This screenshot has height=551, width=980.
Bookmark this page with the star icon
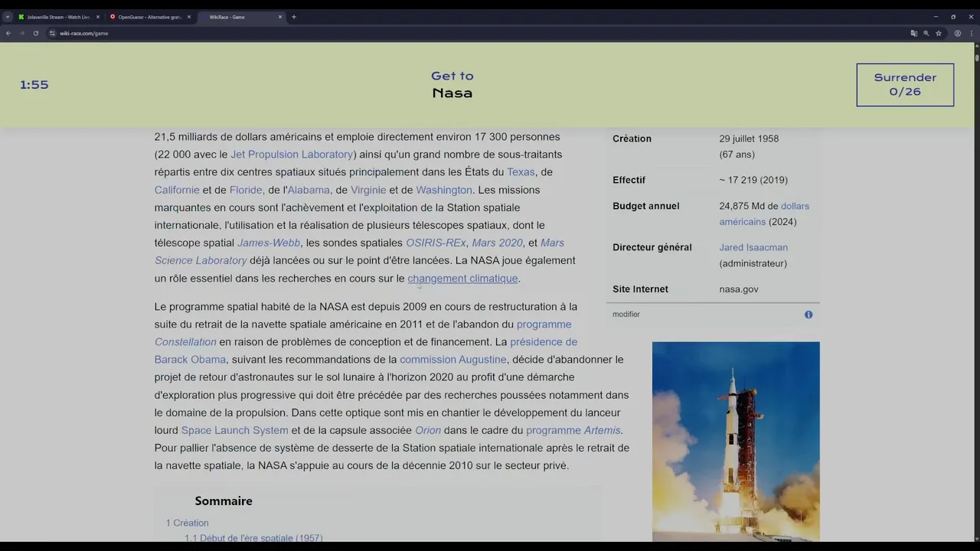click(938, 34)
